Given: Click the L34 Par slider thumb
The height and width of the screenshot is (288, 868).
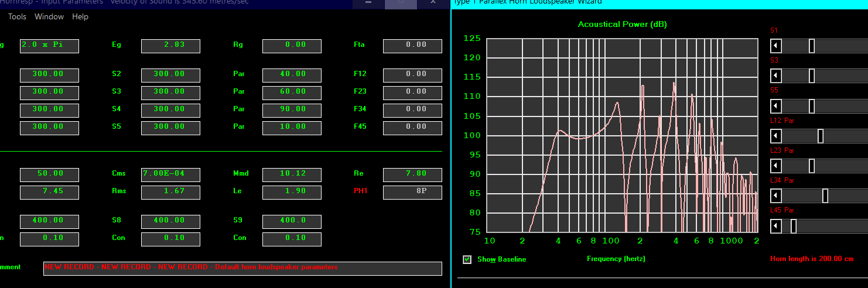Looking at the screenshot, I should pos(825,196).
